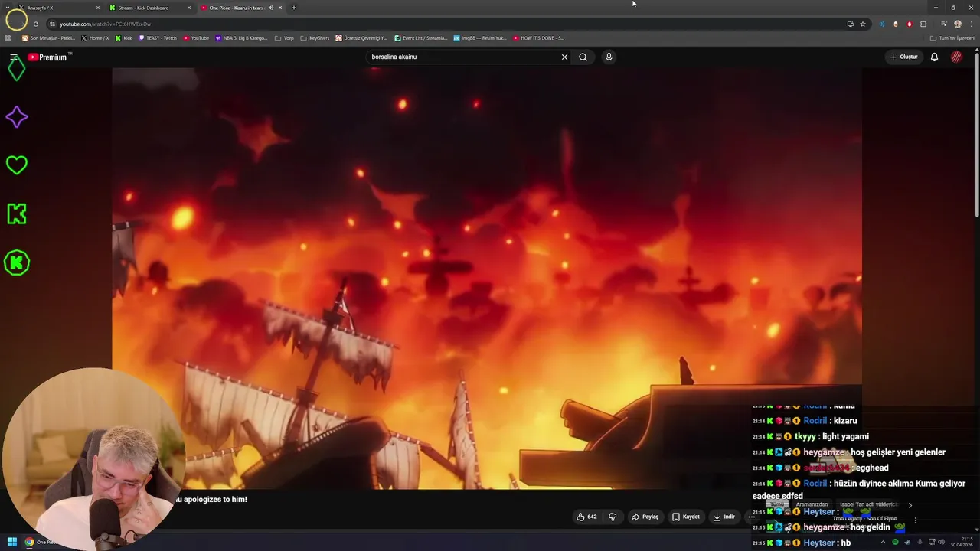Close the Stream - Kick Dashboard tab
Screen dimensions: 980x551
(189, 8)
